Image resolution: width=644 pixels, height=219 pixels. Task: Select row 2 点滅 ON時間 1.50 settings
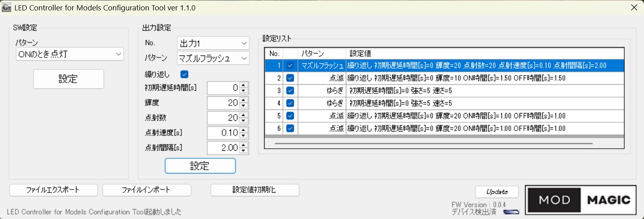point(456,78)
